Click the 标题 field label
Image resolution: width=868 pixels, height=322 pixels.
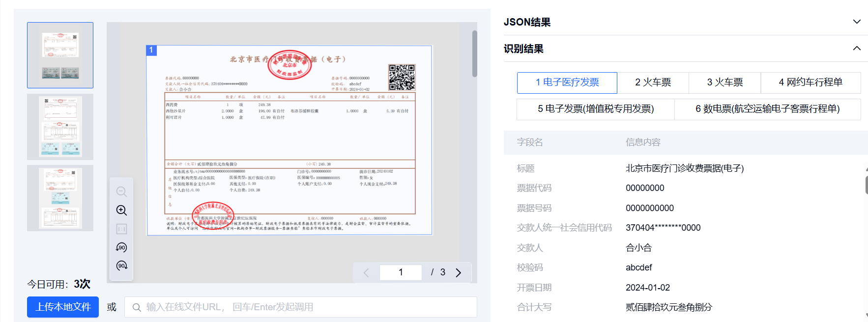coord(526,168)
